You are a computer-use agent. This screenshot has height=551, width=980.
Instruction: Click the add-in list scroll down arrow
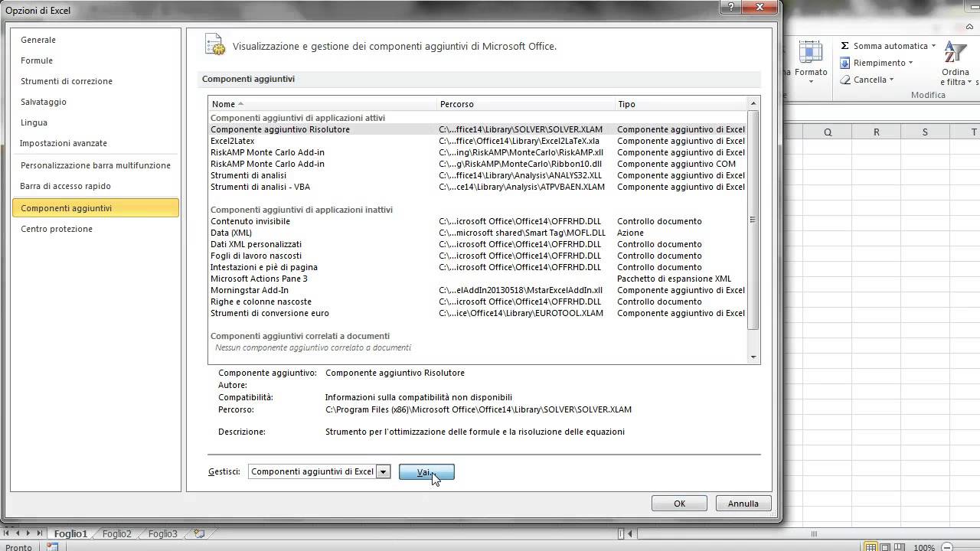(753, 357)
